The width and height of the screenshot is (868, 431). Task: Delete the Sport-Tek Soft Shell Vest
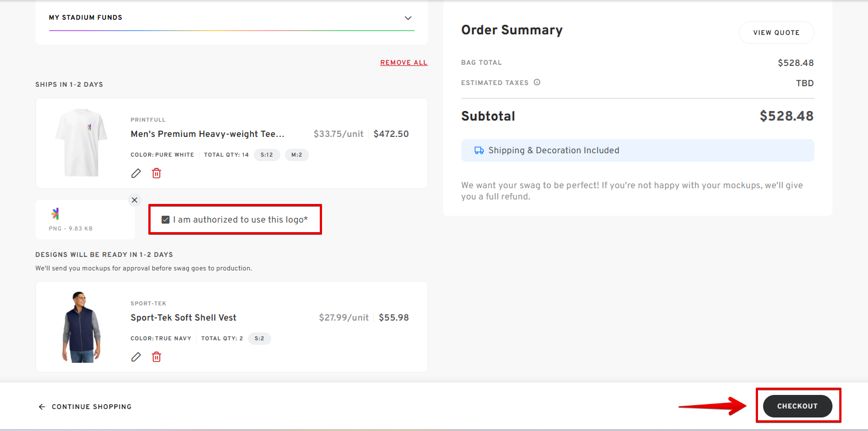point(157,357)
